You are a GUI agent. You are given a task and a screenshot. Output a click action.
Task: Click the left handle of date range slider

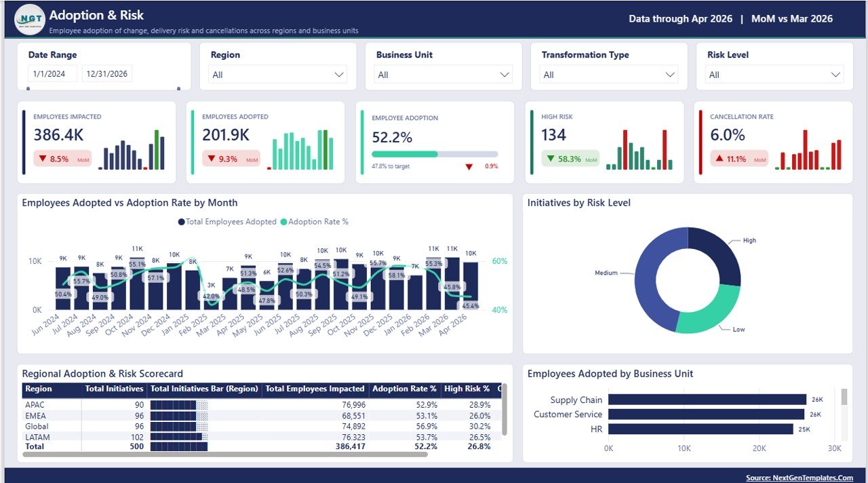28,88
